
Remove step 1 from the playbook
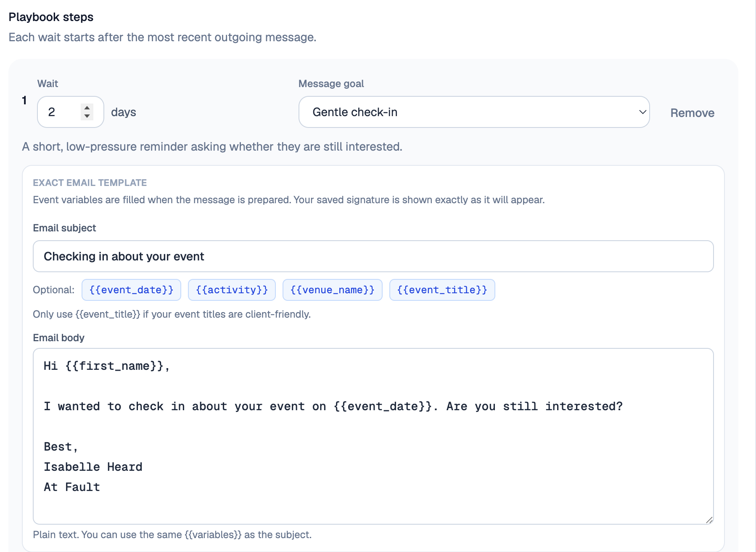[692, 113]
